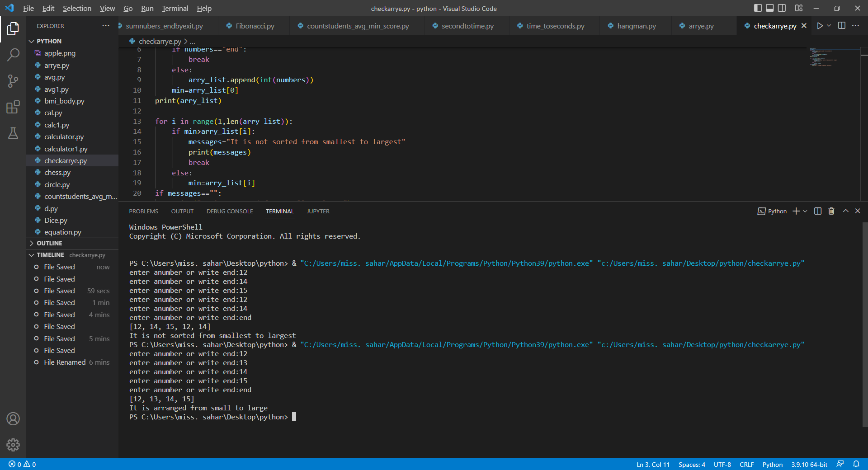Switch to the DEBUG CONSOLE tab
Screen dimensions: 868x470
(x=230, y=211)
